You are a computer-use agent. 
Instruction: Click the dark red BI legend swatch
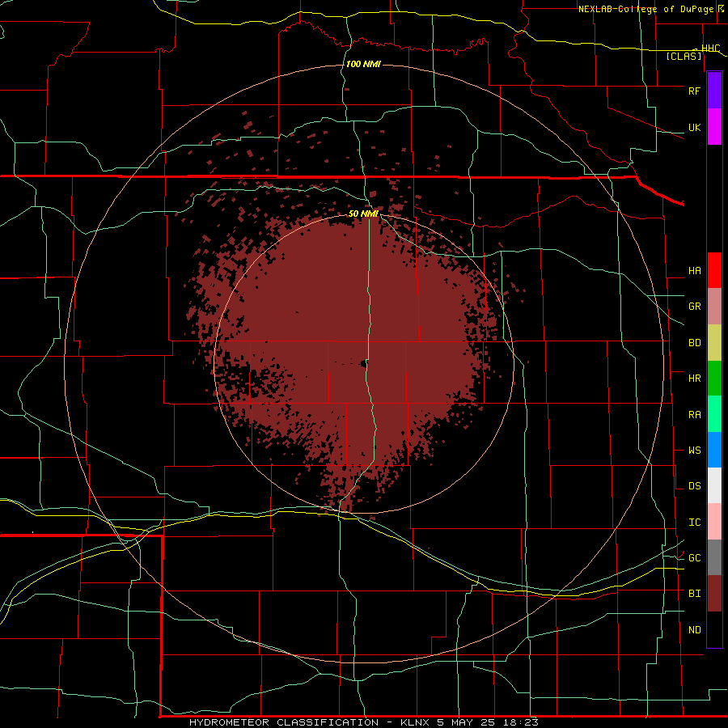(x=714, y=594)
